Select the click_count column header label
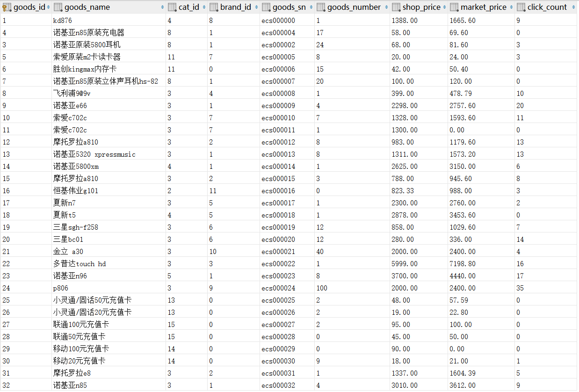The image size is (579, 392). point(547,7)
